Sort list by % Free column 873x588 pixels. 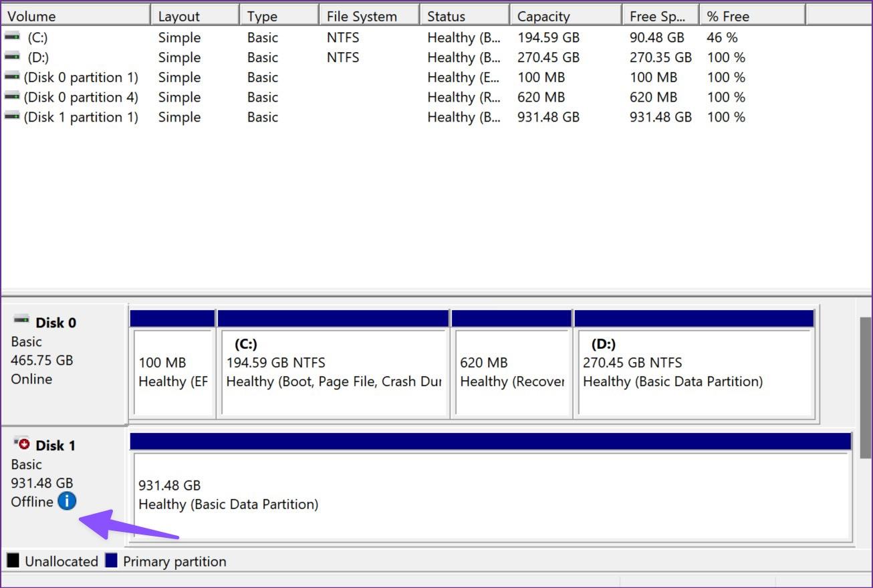click(x=752, y=16)
